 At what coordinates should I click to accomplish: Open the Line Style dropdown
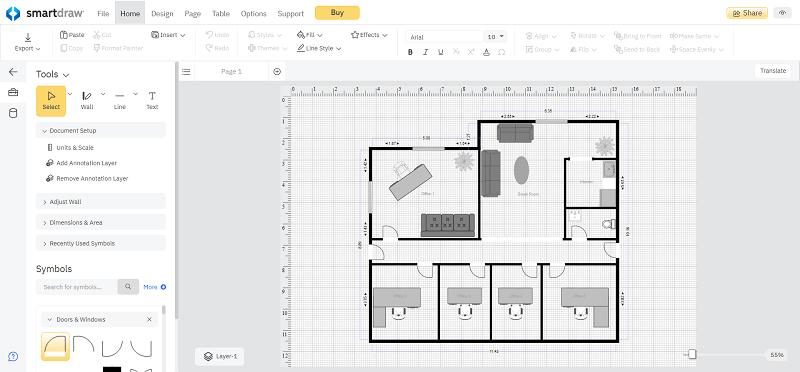point(319,48)
